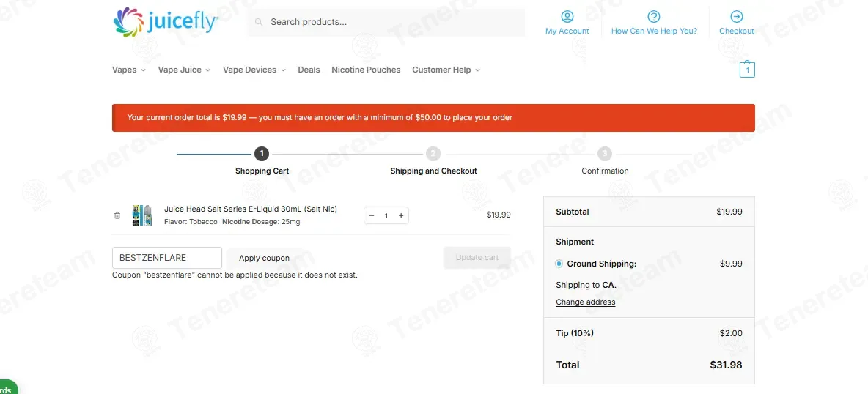Image resolution: width=868 pixels, height=394 pixels.
Task: Click the My Account text link
Action: click(x=567, y=31)
